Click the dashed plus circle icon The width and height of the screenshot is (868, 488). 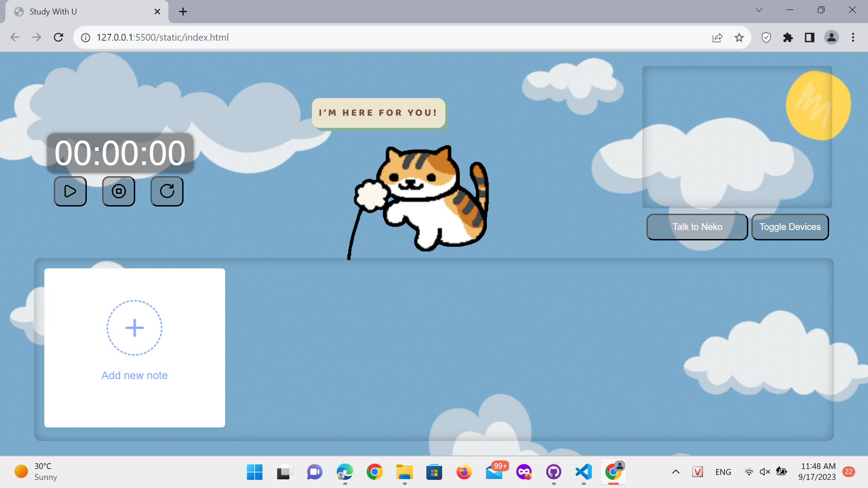134,328
